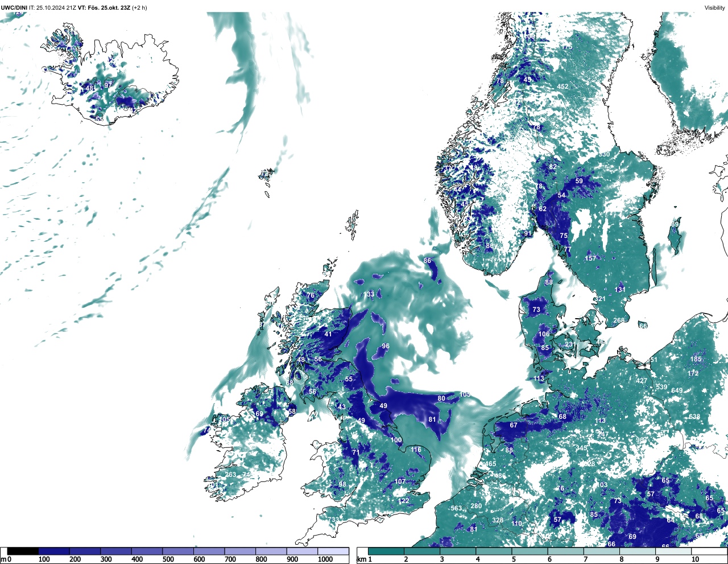The width and height of the screenshot is (728, 564).
Task: Click the "58" value near Northern Ireland's coast
Action: [292, 411]
